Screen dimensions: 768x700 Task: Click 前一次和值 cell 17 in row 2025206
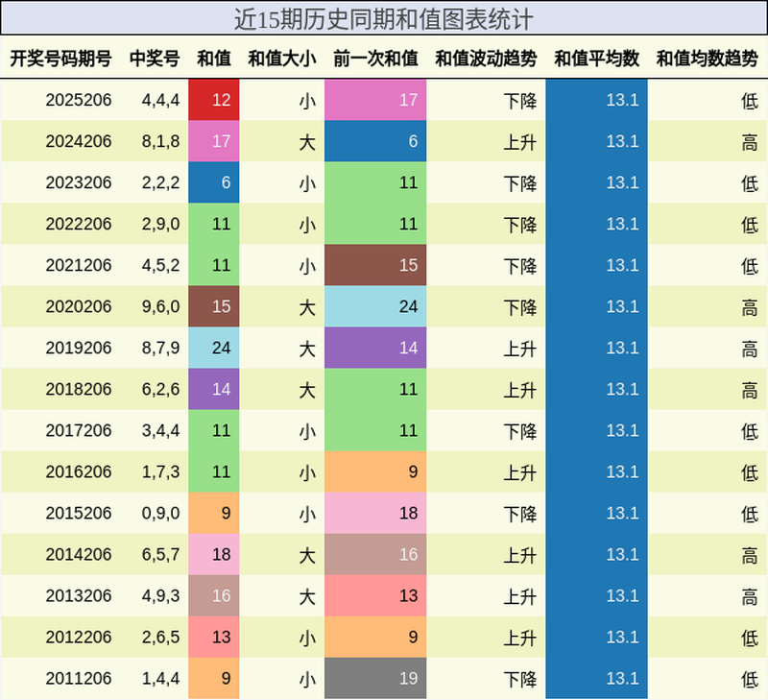[x=375, y=100]
